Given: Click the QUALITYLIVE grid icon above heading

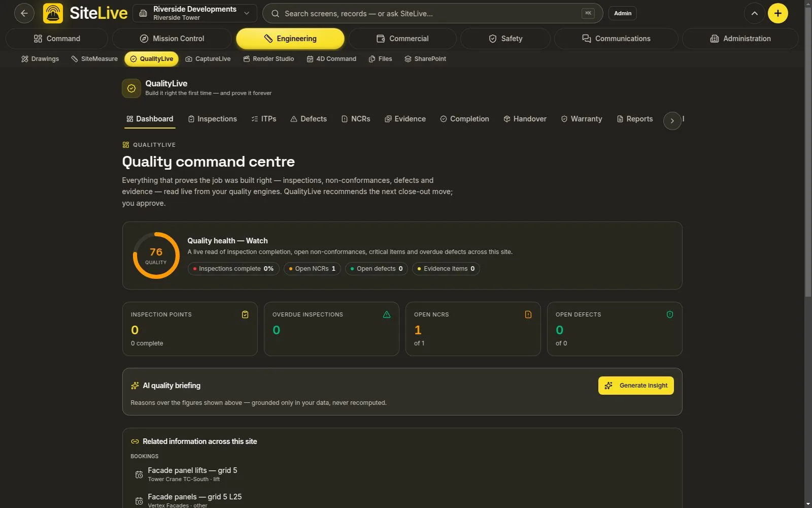Looking at the screenshot, I should [126, 145].
